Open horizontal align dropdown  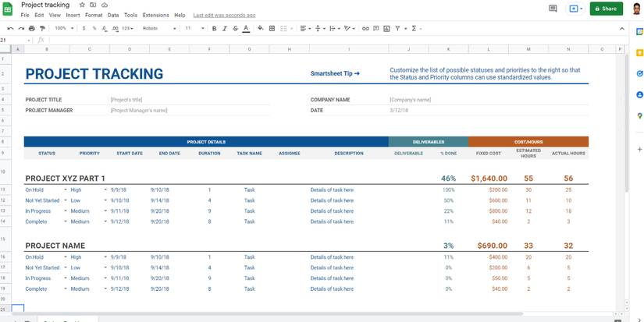(305, 29)
